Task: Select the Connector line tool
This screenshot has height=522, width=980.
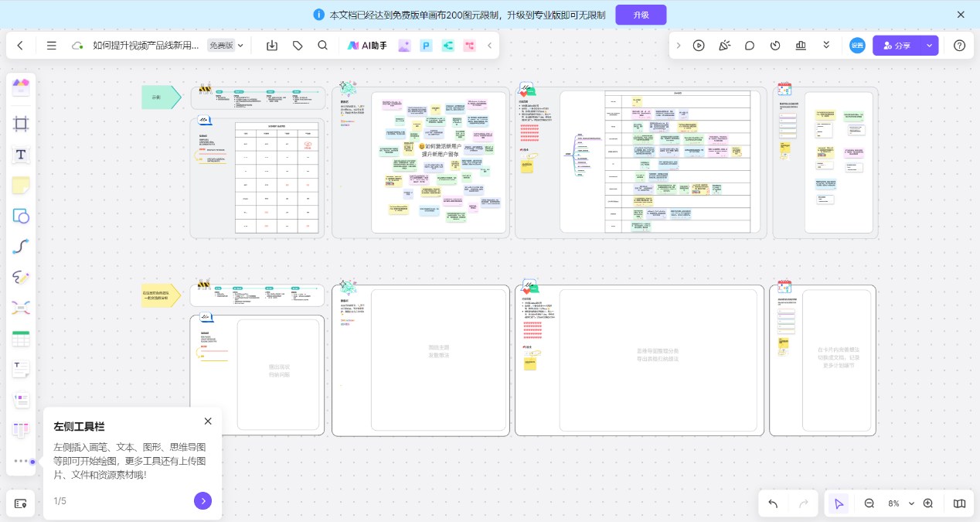Action: (x=21, y=247)
